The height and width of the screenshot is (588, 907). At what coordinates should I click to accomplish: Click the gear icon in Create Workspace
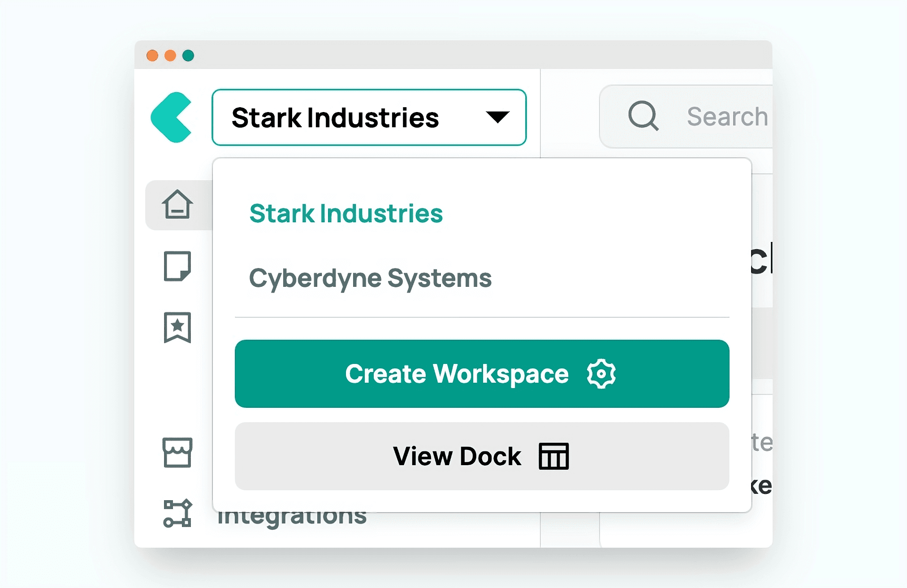[601, 374]
